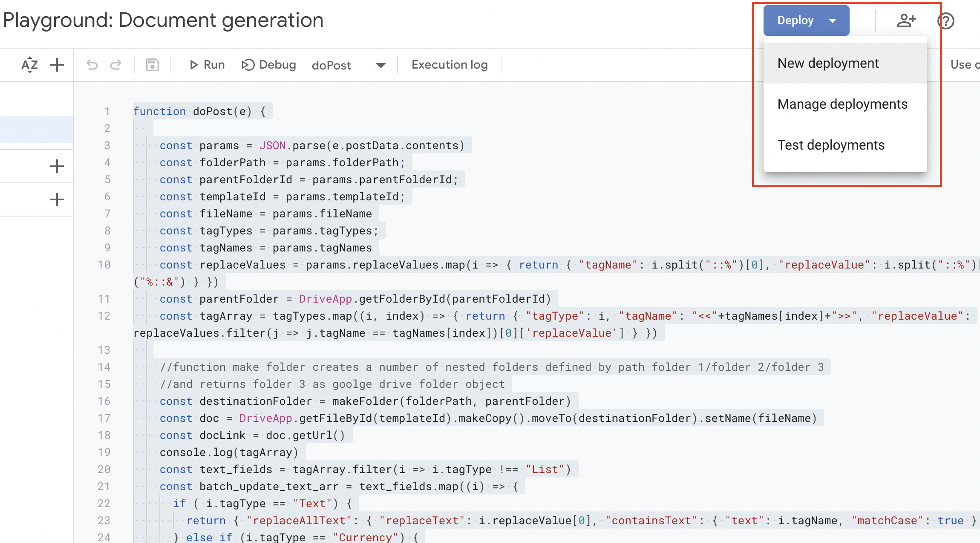Expand the doPost function selector dropdown
The image size is (980, 543).
380,65
